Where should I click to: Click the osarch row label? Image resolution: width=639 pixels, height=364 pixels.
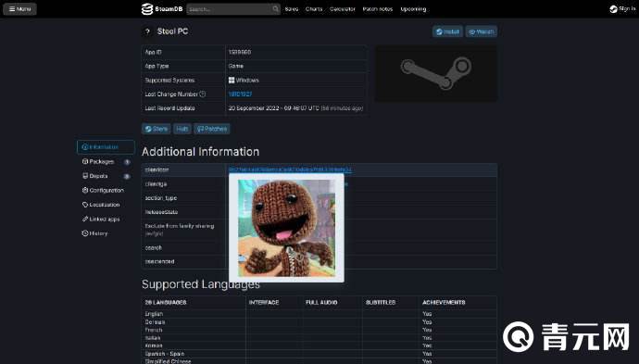coord(153,248)
